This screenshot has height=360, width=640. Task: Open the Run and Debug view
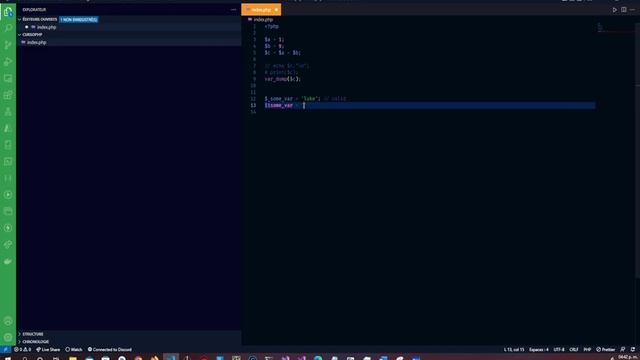8,62
